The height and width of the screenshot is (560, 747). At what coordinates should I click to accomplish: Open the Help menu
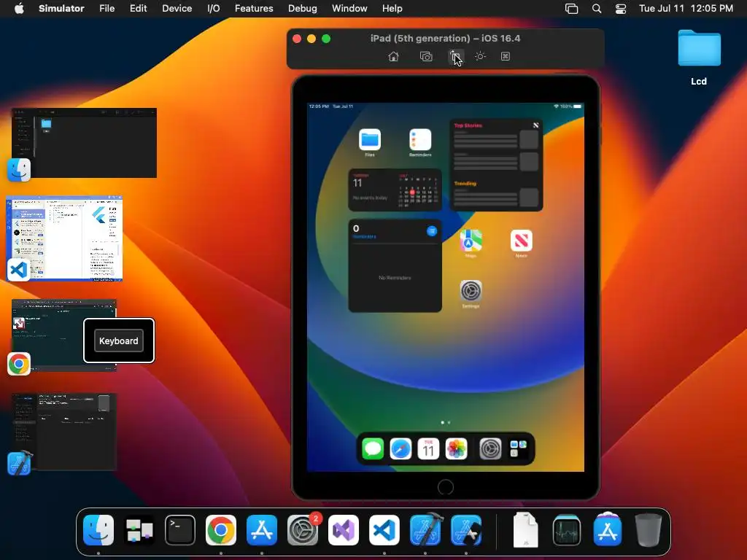[x=392, y=9]
